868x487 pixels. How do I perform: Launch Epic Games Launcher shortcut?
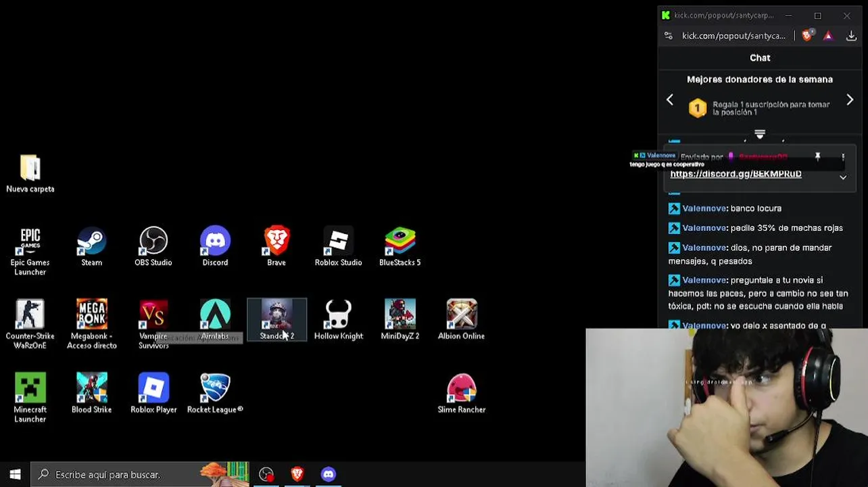30,251
